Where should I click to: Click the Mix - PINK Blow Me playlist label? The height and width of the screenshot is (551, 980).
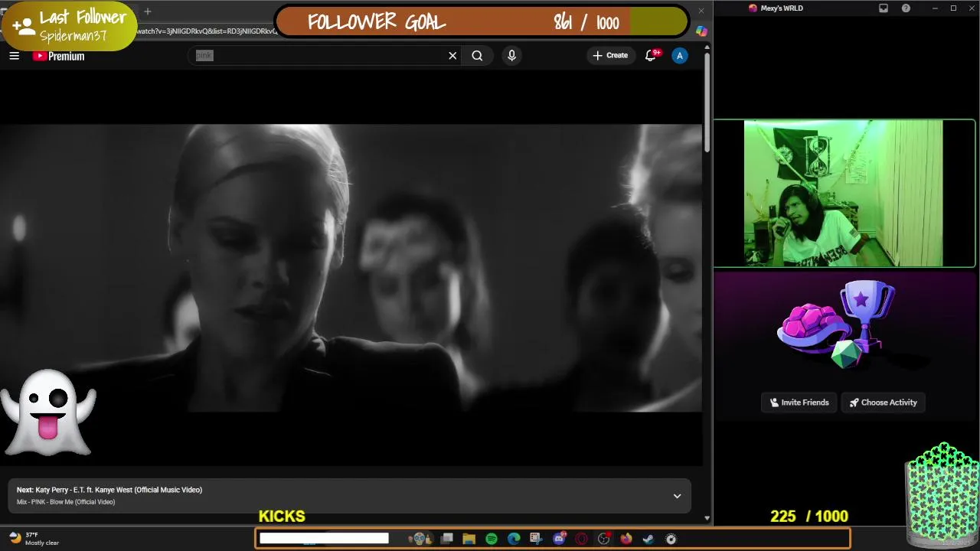tap(66, 502)
